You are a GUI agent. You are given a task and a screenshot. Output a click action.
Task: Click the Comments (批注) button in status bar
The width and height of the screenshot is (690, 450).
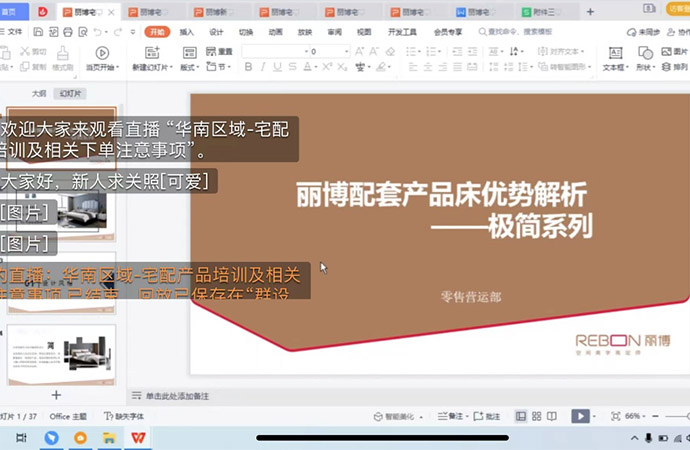pos(487,416)
